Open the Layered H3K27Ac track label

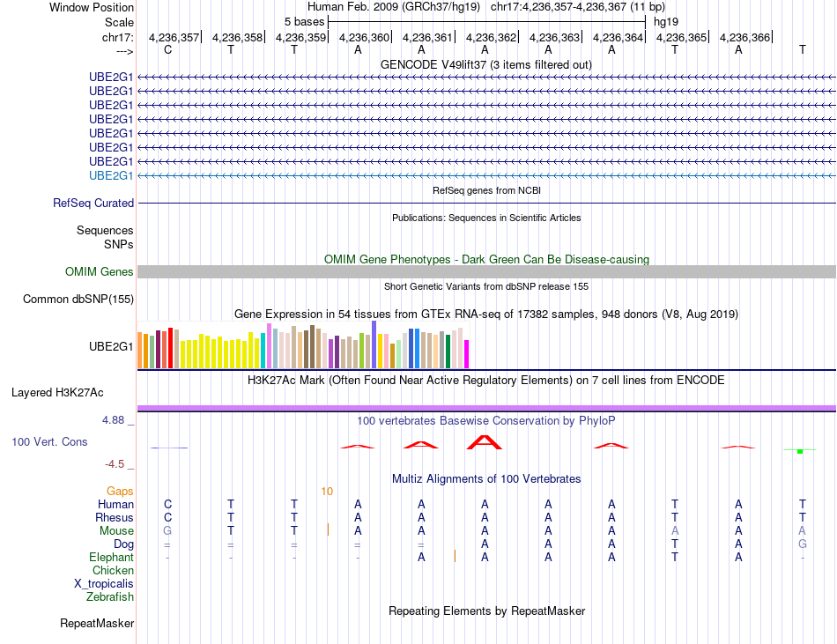[x=57, y=393]
